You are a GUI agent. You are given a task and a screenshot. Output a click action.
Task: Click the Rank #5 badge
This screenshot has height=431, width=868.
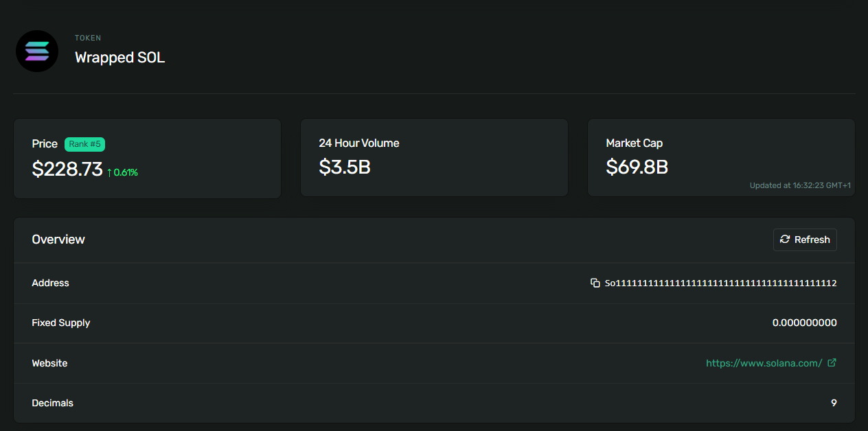(84, 144)
